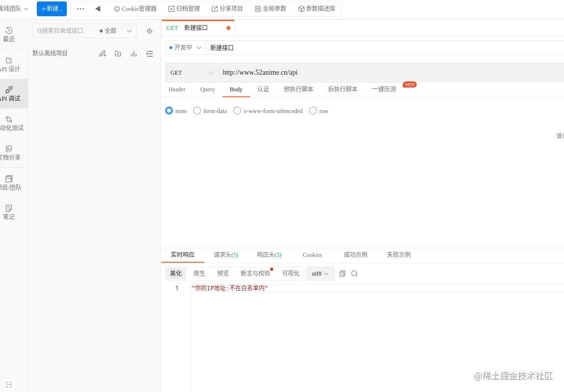This screenshot has height=392, width=564.
Task: Select the raw radio button
Action: pos(313,111)
